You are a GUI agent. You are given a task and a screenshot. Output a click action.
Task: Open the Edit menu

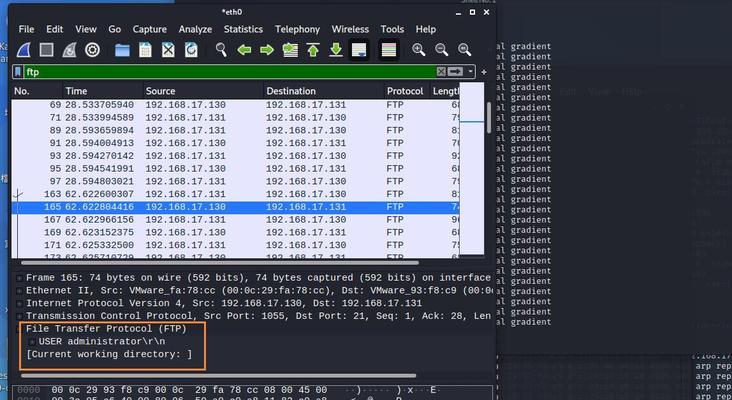tap(54, 29)
